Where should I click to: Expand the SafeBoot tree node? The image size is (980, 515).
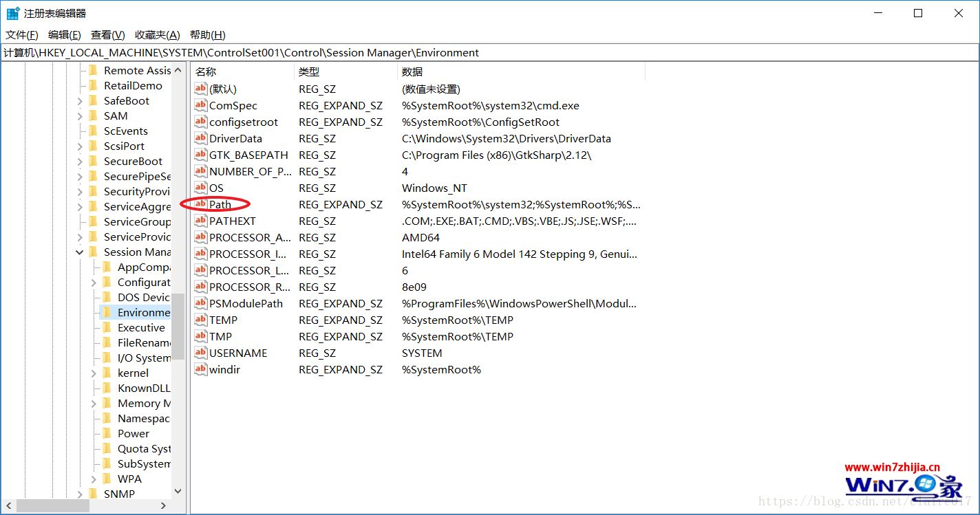click(x=80, y=101)
